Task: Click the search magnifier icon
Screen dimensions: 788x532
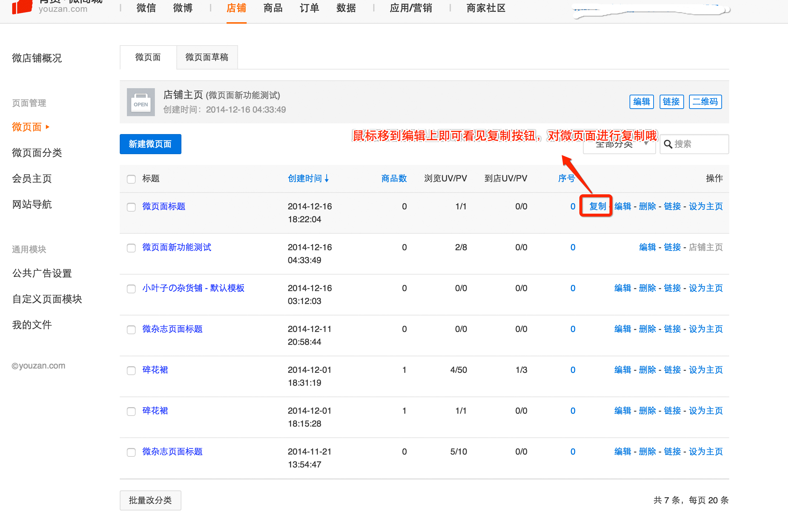Action: click(668, 144)
